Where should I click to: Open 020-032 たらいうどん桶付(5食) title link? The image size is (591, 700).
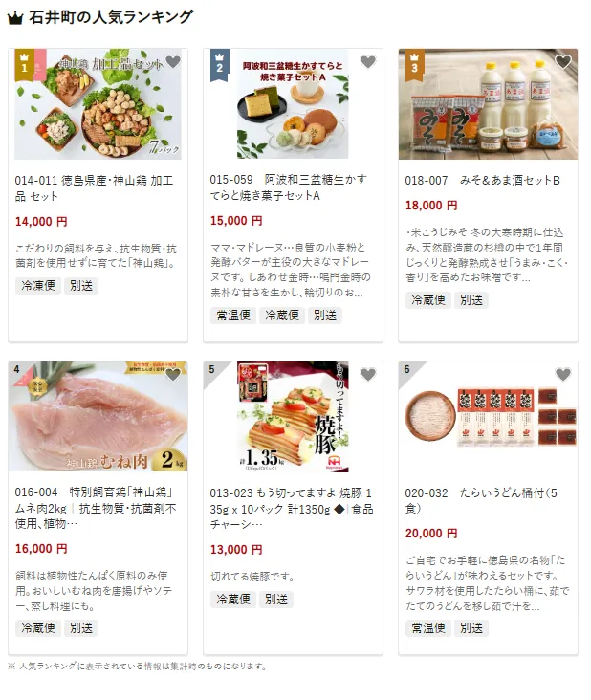tap(481, 500)
